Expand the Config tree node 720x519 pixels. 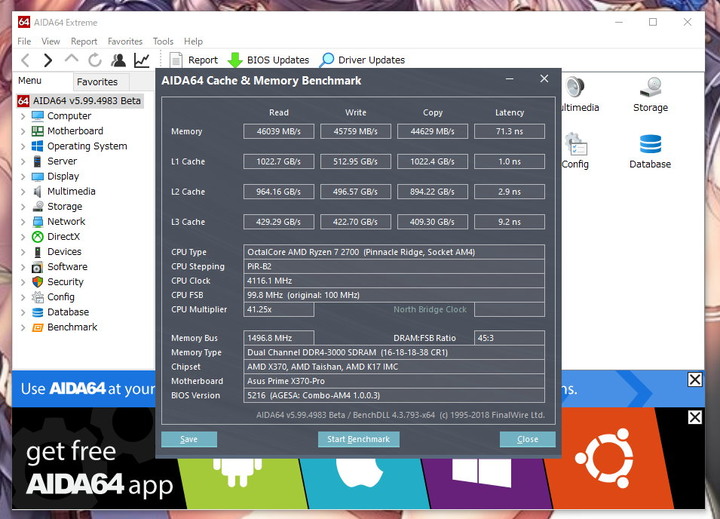[23, 297]
